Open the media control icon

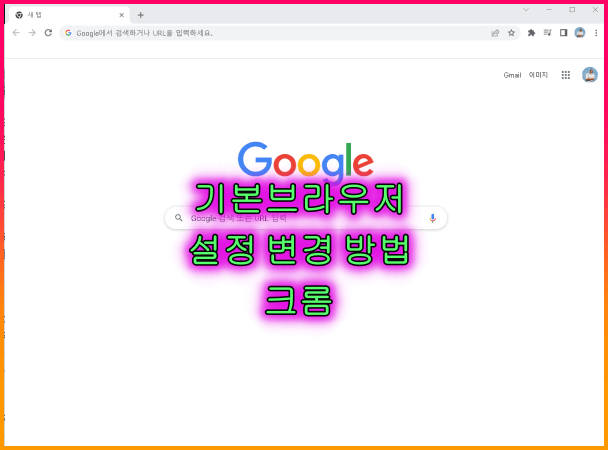tap(548, 33)
